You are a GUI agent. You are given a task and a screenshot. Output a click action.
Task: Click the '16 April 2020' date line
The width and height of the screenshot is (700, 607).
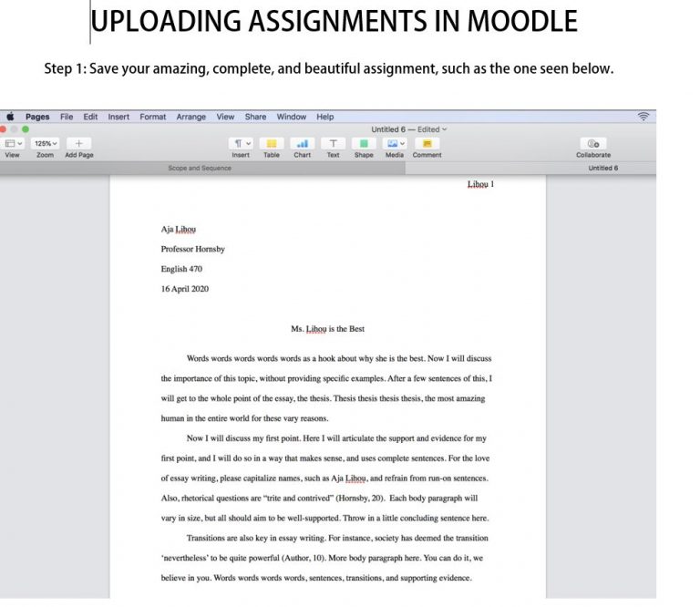point(185,289)
